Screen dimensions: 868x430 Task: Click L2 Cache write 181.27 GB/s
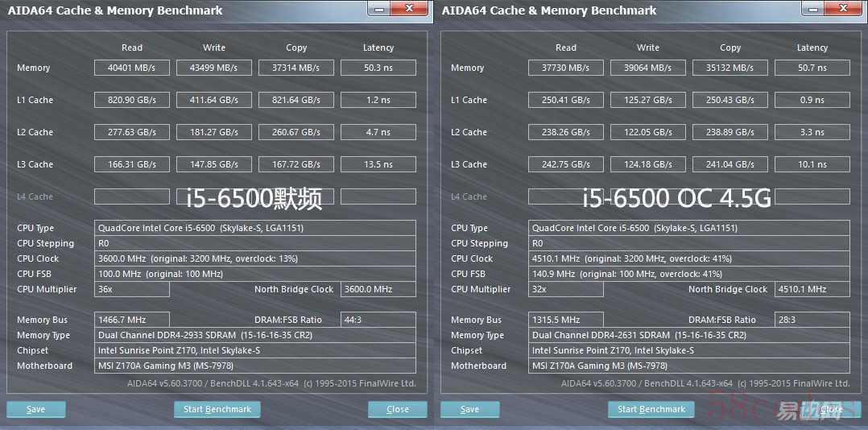pos(213,132)
